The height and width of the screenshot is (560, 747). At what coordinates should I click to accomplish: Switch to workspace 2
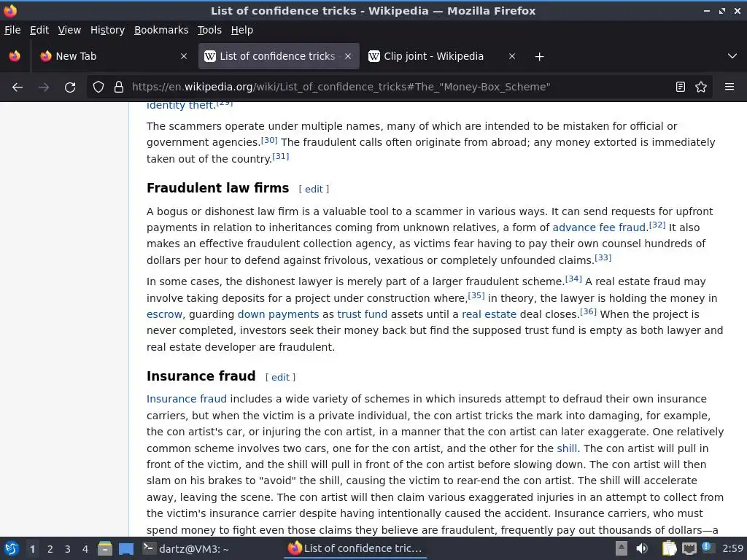point(50,549)
